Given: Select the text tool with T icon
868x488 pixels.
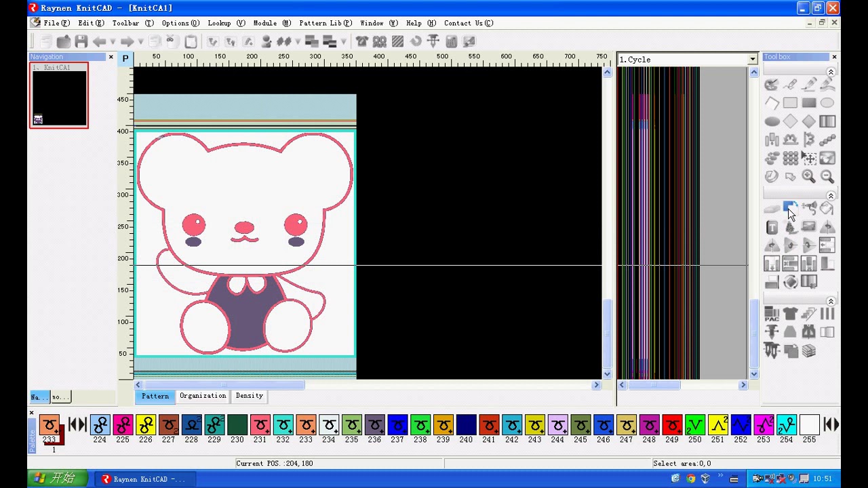Looking at the screenshot, I should 772,227.
